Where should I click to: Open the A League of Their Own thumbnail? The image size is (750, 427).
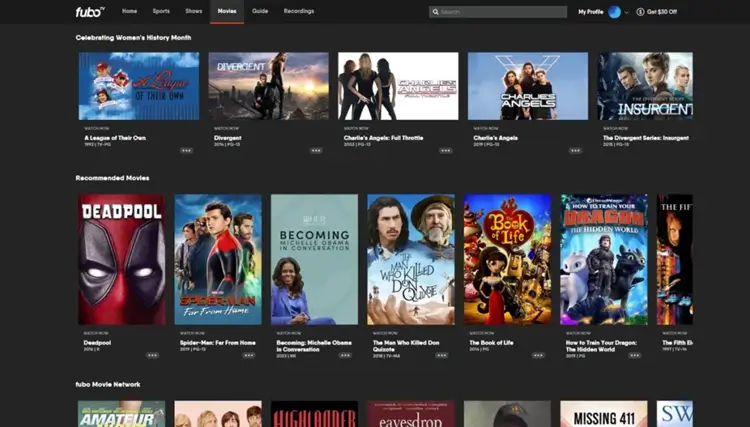pos(139,86)
